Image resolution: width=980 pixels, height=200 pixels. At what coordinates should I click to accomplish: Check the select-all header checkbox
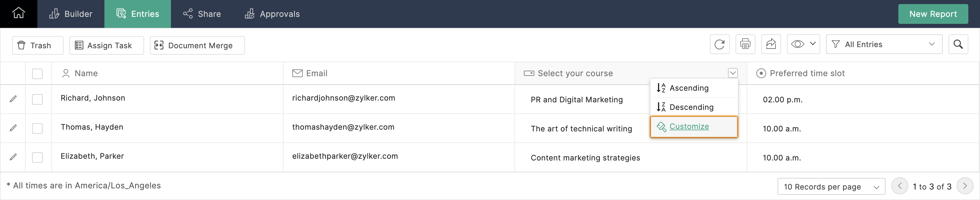(x=37, y=74)
